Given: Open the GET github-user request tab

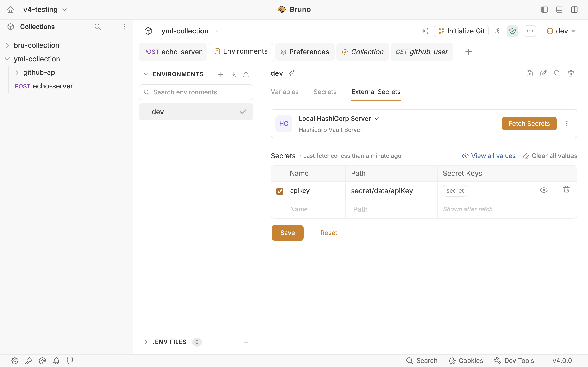Looking at the screenshot, I should coord(422,52).
